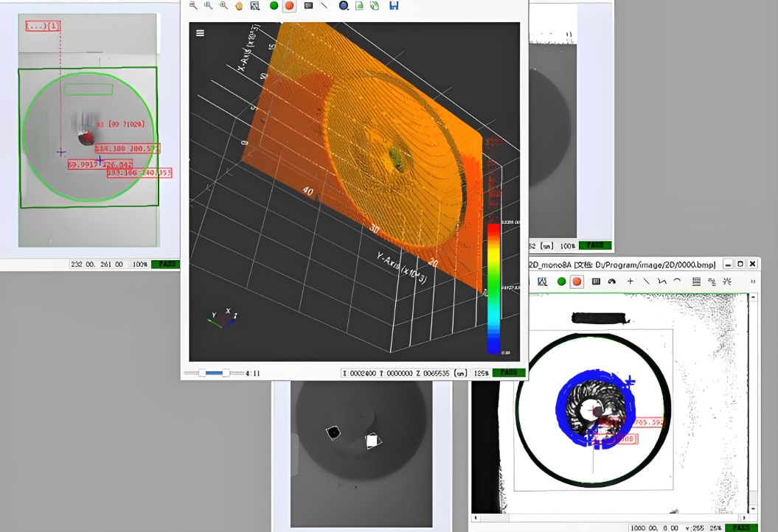
Task: Toggle the orange circle button in 2D toolbar
Action: pos(577,281)
